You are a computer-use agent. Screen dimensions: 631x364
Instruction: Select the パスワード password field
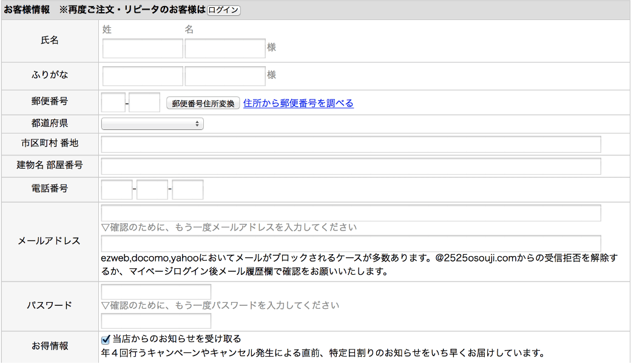click(155, 291)
